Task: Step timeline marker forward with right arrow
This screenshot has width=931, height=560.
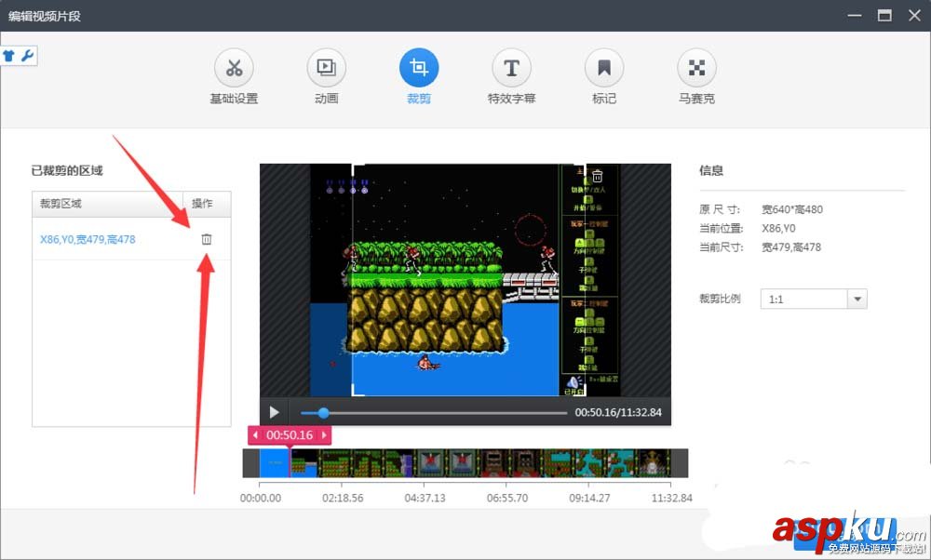Action: click(x=324, y=435)
